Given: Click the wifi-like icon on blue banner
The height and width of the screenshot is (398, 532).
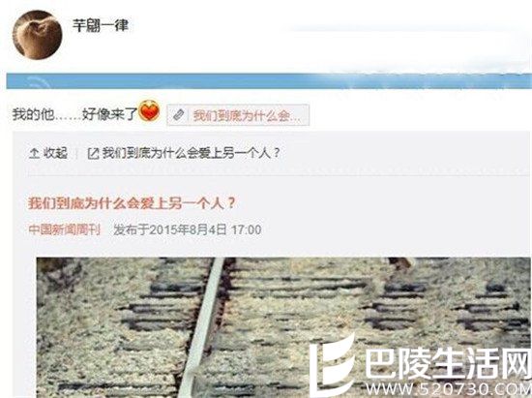Looking at the screenshot, I should coord(37,81).
